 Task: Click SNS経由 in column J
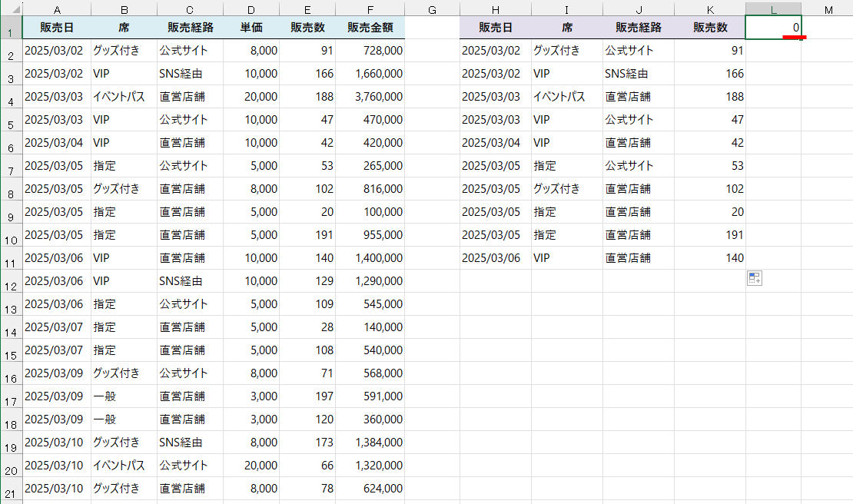click(639, 74)
